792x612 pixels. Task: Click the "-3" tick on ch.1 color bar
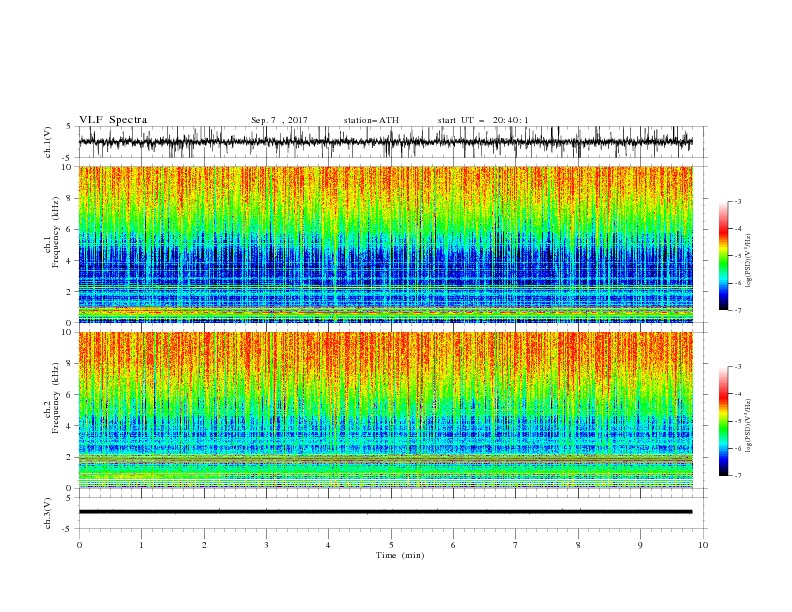point(738,201)
